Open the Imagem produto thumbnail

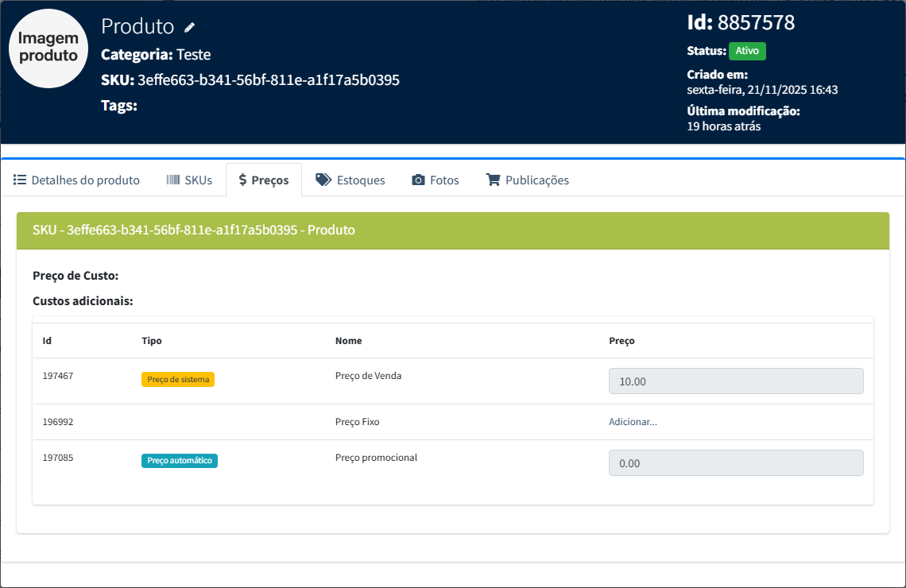pos(48,48)
